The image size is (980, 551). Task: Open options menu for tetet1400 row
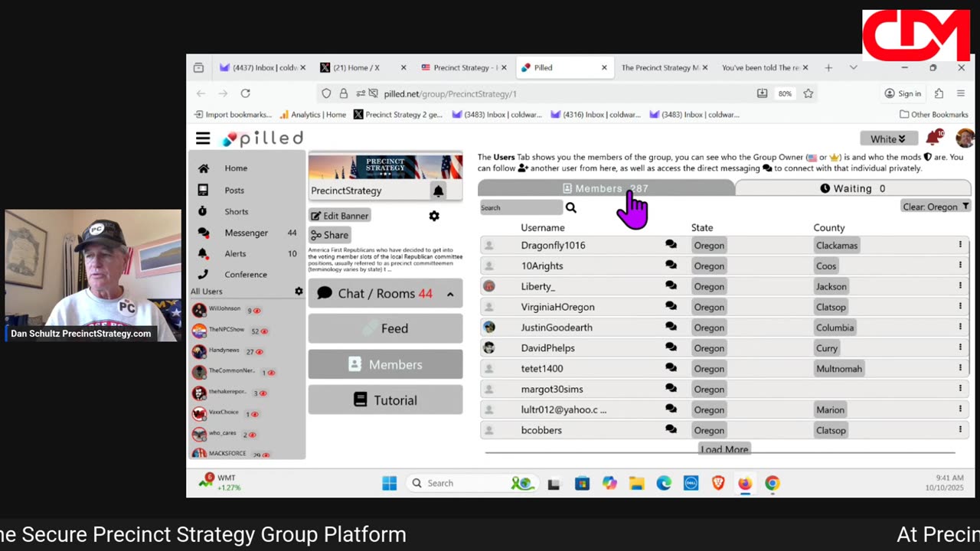click(x=959, y=368)
